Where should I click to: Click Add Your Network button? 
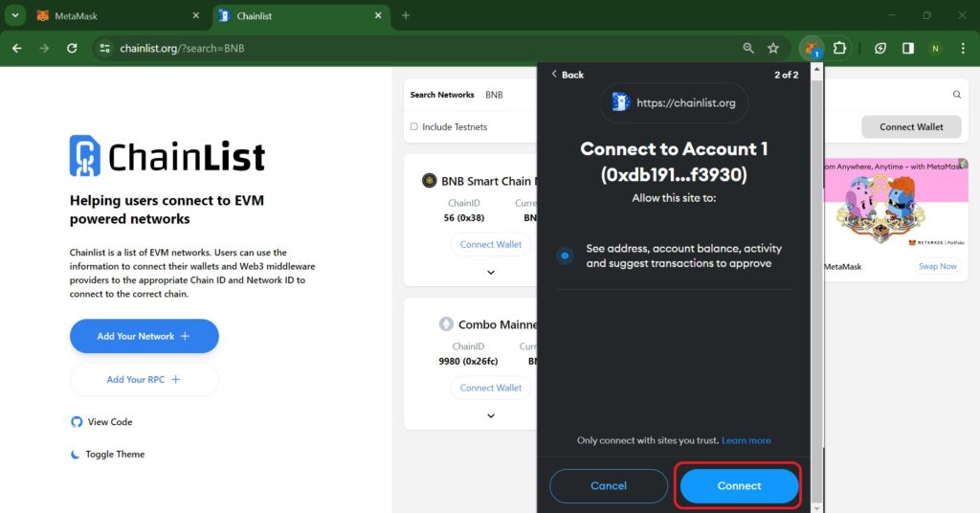coord(144,336)
